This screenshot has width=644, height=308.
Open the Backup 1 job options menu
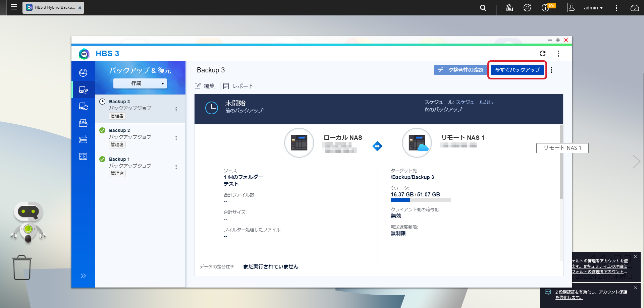[x=176, y=167]
